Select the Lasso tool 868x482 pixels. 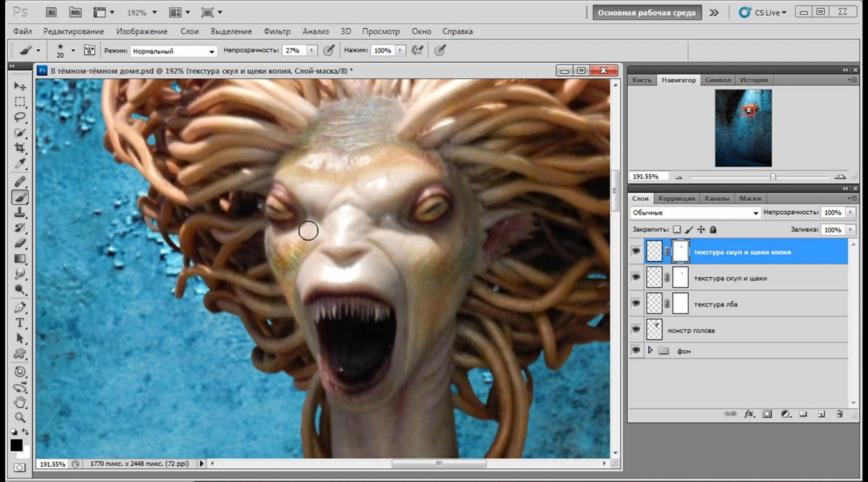pos(20,117)
